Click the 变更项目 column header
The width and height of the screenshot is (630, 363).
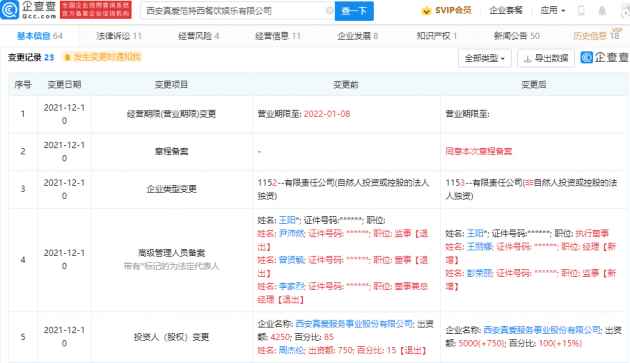(x=172, y=84)
